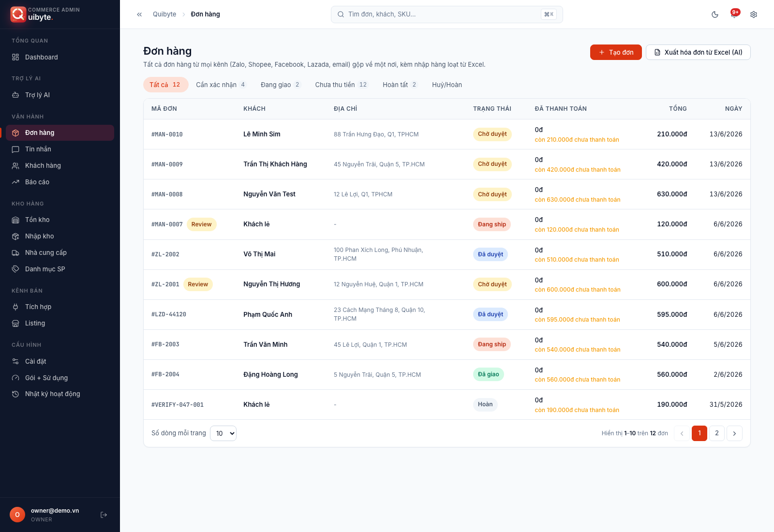This screenshot has width=774, height=532.
Task: Open Trợ lý AI assistant page
Action: pyautogui.click(x=60, y=95)
